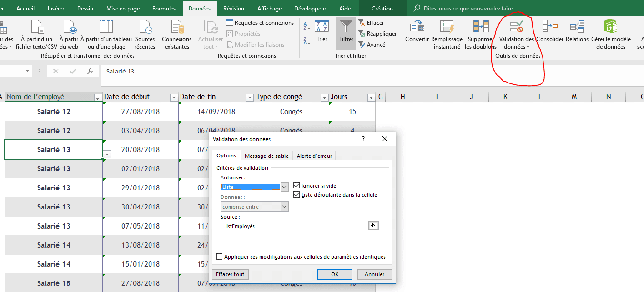This screenshot has width=644, height=292.
Task: Click OK in the validation dialog
Action: pyautogui.click(x=334, y=274)
